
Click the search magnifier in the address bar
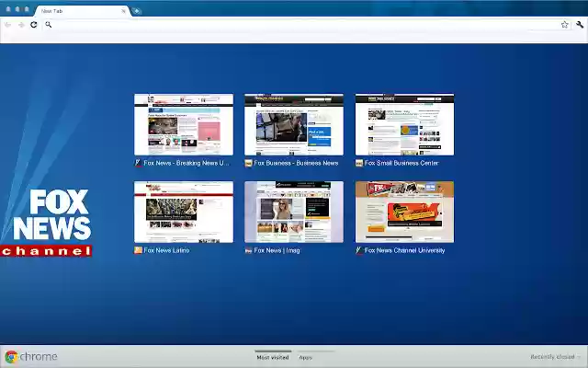click(49, 25)
